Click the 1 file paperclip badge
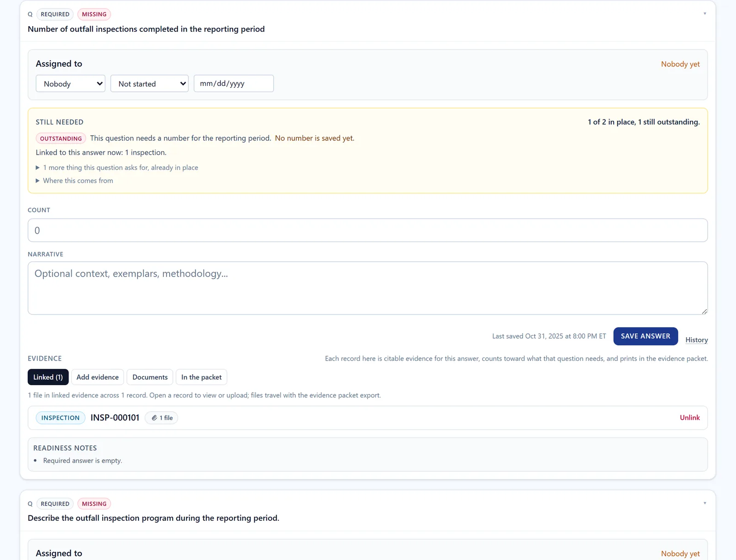Viewport: 736px width, 560px height. coord(162,418)
